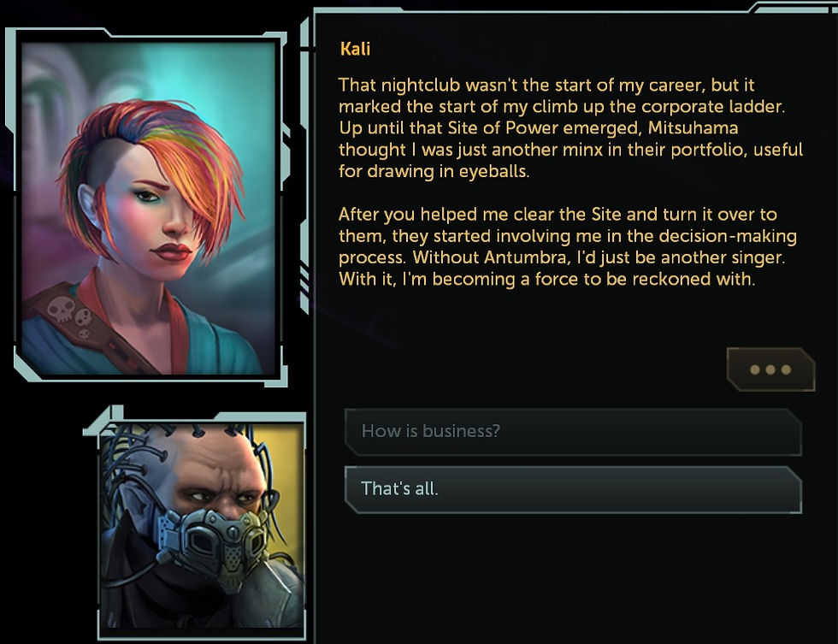Click Kali's visible eye with teal eyeshadow

145,196
